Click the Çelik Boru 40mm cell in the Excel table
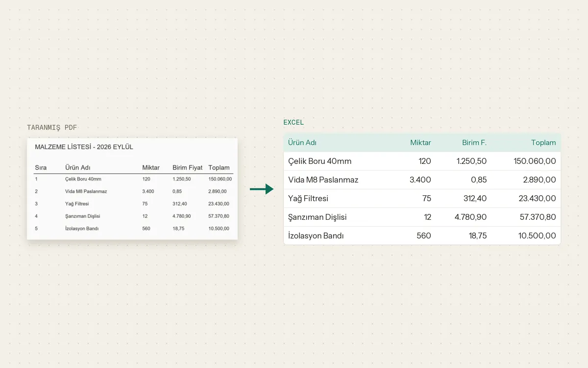 pyautogui.click(x=320, y=161)
